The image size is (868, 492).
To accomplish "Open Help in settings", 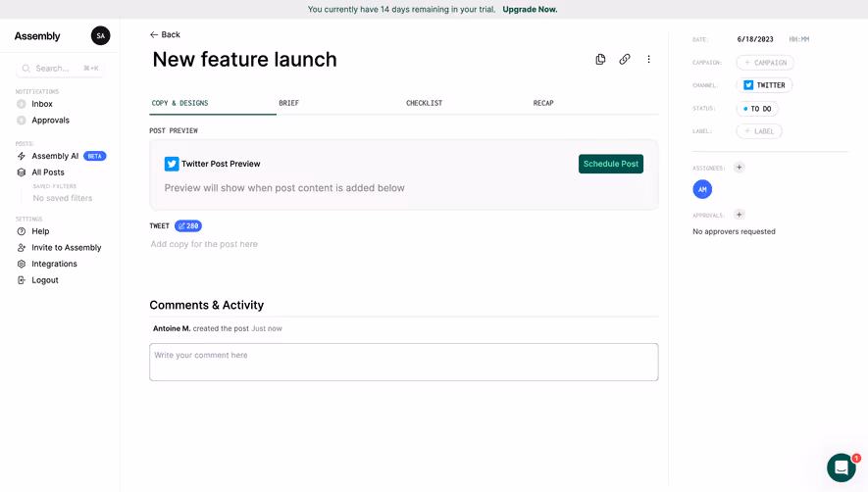I will tap(40, 231).
